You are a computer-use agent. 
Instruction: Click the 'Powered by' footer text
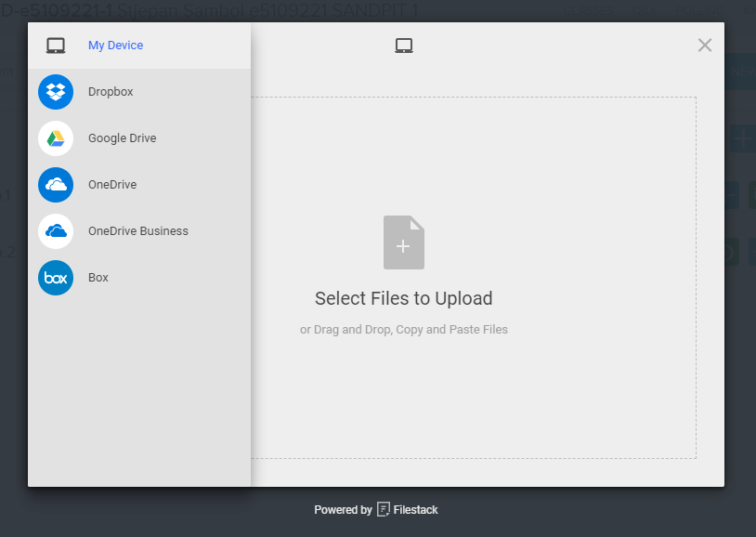point(343,510)
